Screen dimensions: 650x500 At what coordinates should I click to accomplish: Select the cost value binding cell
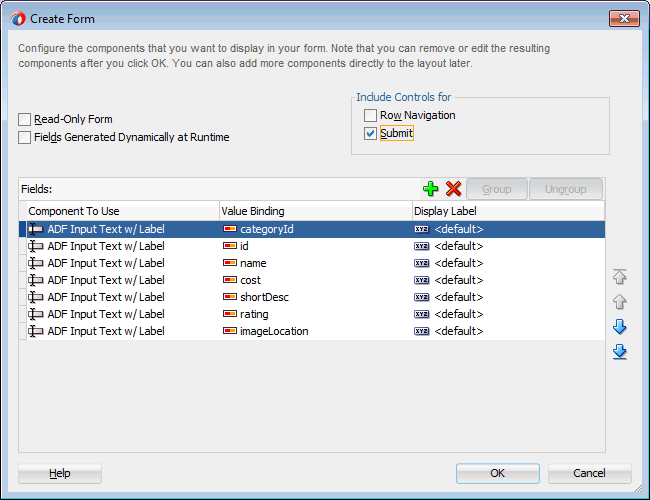[x=316, y=280]
